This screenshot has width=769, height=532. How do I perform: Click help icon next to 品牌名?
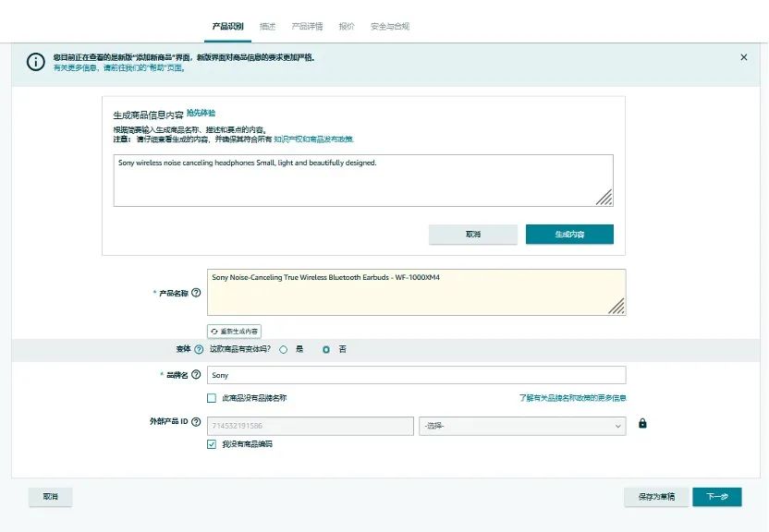[196, 375]
